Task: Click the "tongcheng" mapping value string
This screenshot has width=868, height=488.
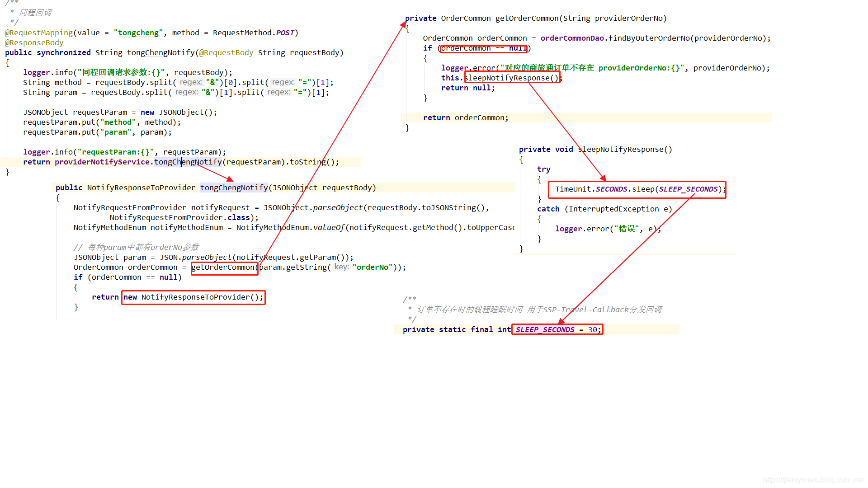Action: tap(138, 33)
